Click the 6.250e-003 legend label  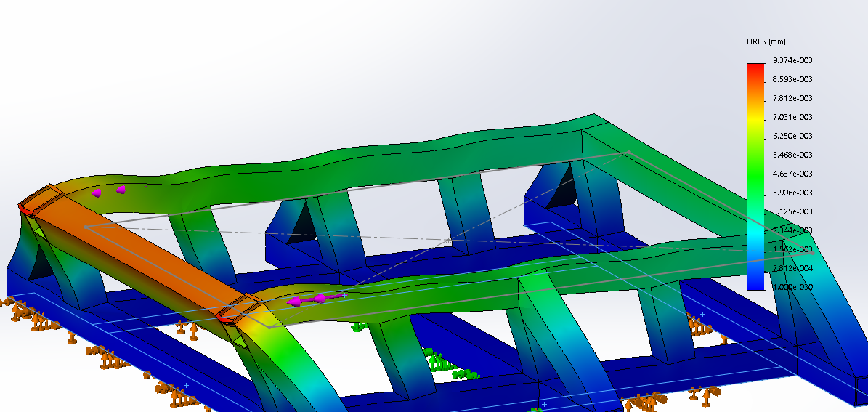(792, 136)
